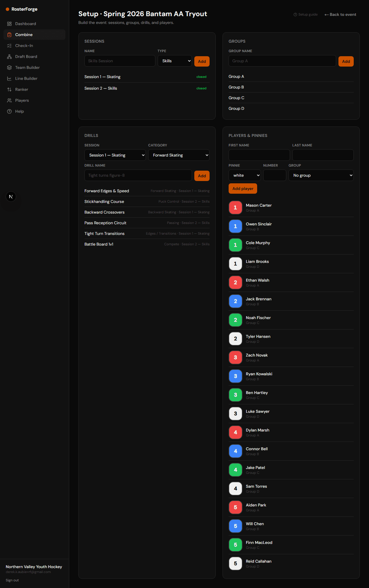Click Tyler Hansen's white number 2 badge
369x588 pixels.
click(x=236, y=339)
